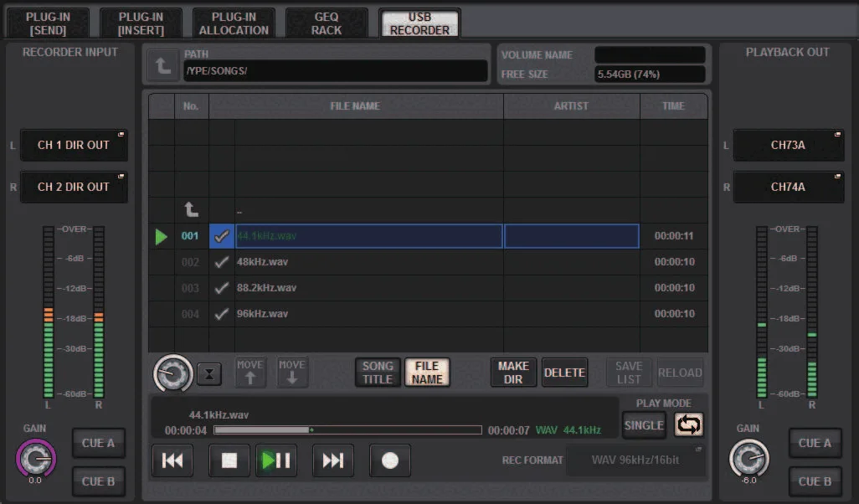Click the green play indicator for track 001
The image size is (859, 504).
(x=161, y=236)
